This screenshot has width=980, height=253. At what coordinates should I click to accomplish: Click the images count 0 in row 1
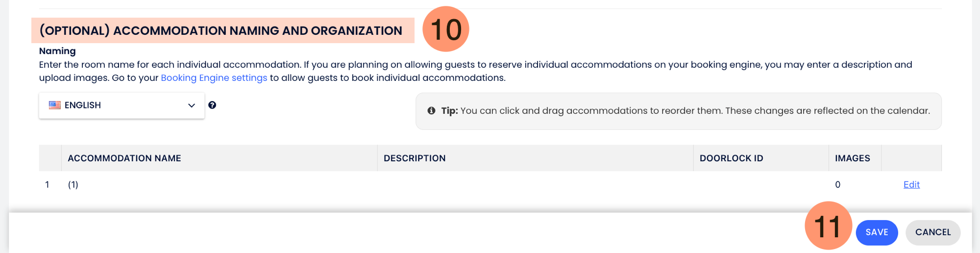point(837,185)
